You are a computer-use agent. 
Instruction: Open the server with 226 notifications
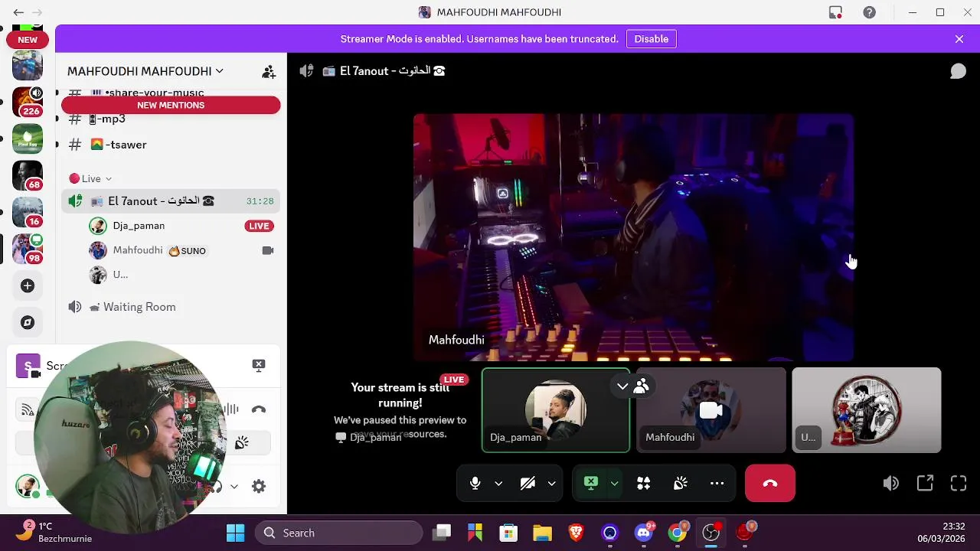click(x=28, y=102)
